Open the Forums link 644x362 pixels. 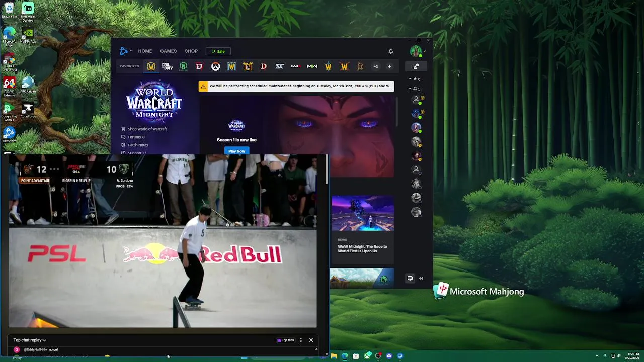[x=133, y=137]
